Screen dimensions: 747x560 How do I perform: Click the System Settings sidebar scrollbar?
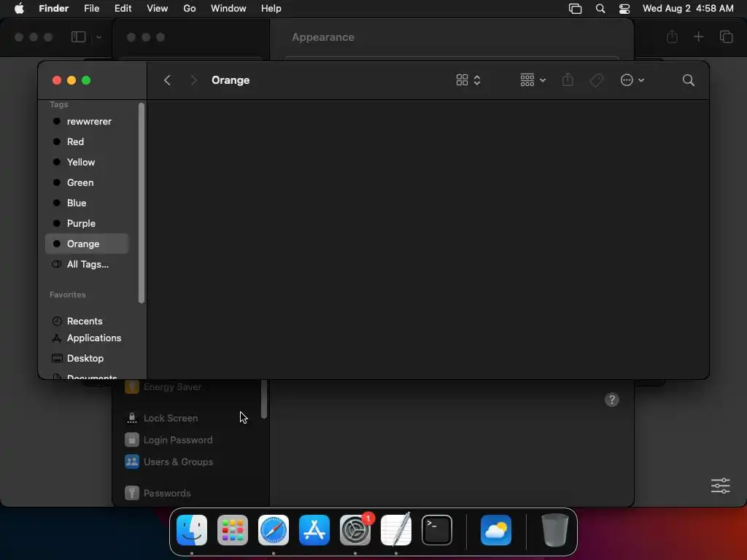264,399
